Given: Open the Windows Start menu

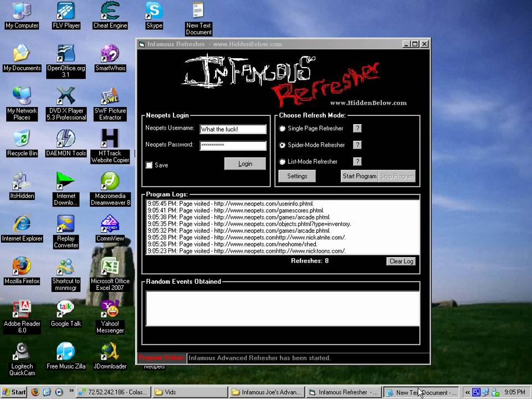Looking at the screenshot, I should (x=14, y=392).
